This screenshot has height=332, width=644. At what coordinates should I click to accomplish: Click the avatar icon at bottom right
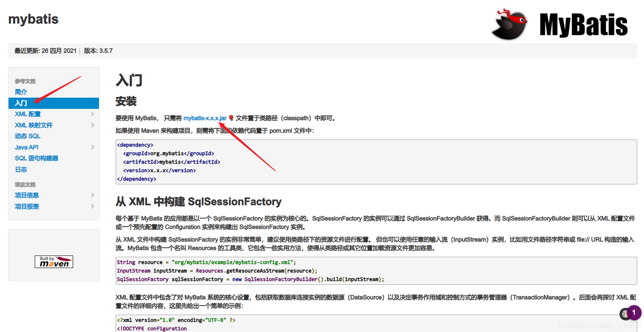click(x=625, y=314)
